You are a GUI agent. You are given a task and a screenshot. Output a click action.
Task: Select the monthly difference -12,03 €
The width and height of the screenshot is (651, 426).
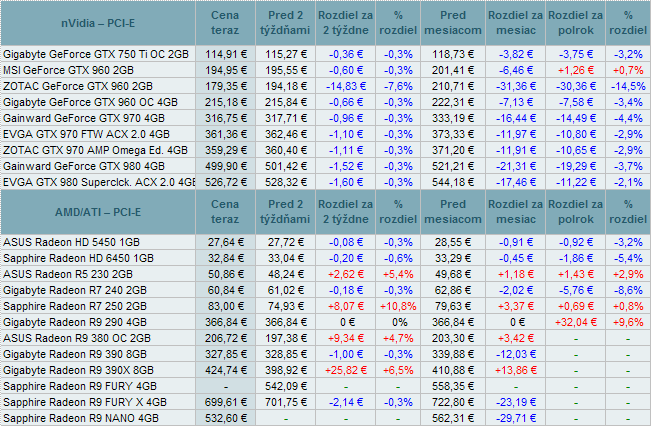(x=516, y=355)
